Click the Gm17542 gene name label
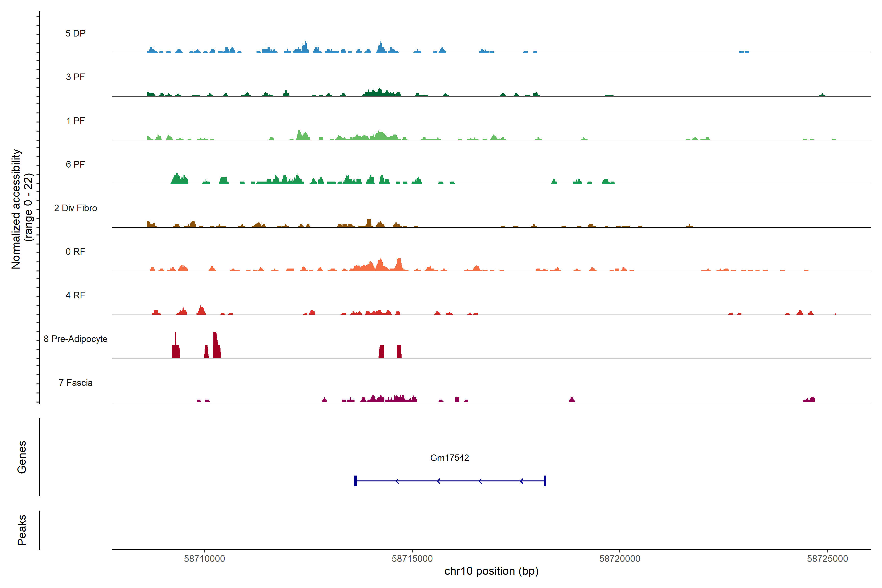 449,457
